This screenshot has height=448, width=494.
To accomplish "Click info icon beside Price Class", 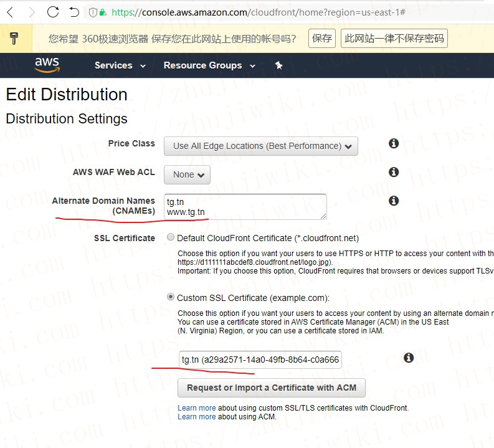I will (394, 143).
